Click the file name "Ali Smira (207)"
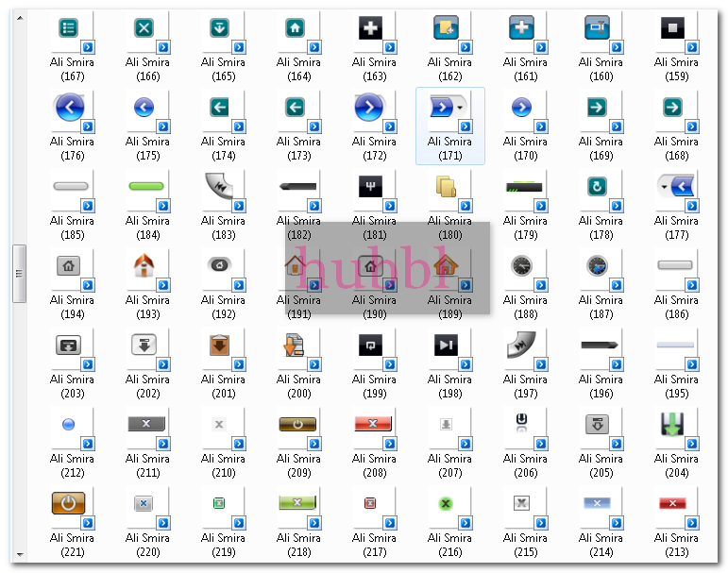Viewport: 728px width, 573px height. click(449, 465)
